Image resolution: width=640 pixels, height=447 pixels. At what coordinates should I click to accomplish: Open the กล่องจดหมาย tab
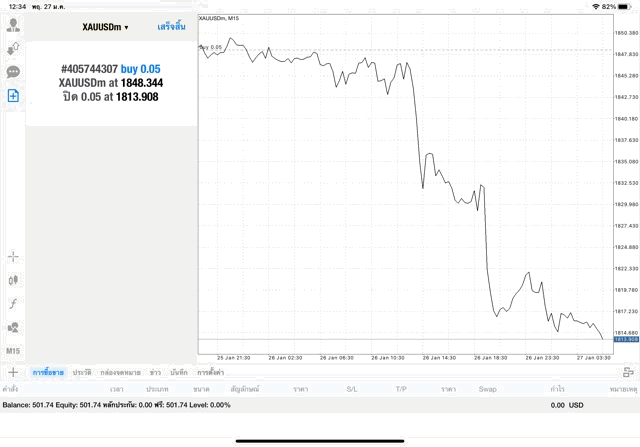[x=121, y=372]
